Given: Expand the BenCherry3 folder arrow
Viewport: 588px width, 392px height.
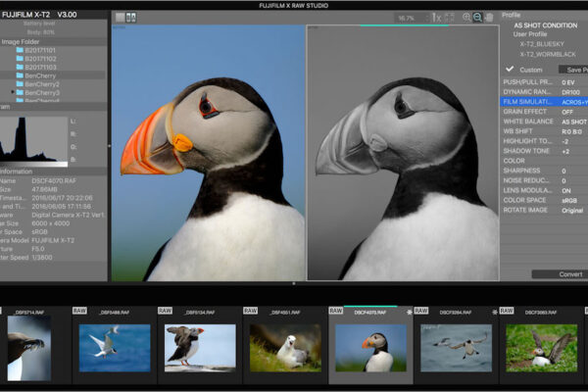Looking at the screenshot, I should click(x=12, y=92).
